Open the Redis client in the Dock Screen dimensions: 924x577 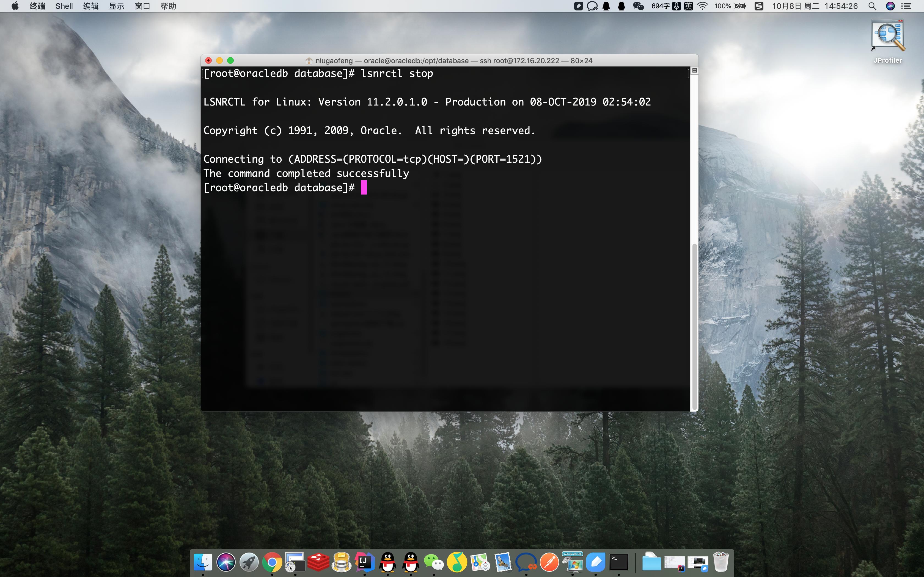click(319, 562)
